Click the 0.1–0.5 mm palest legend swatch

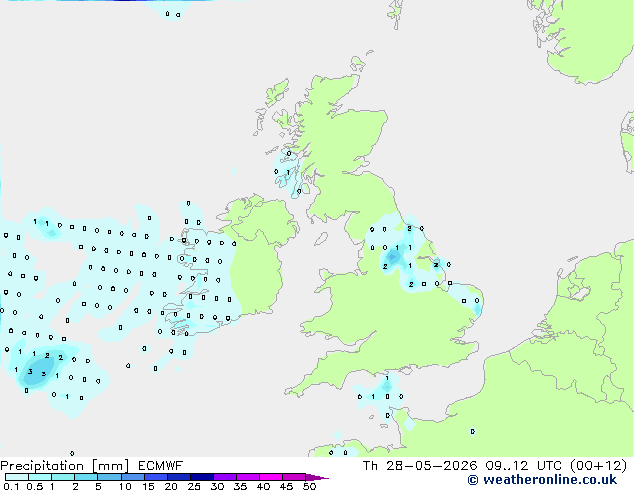coord(17,477)
